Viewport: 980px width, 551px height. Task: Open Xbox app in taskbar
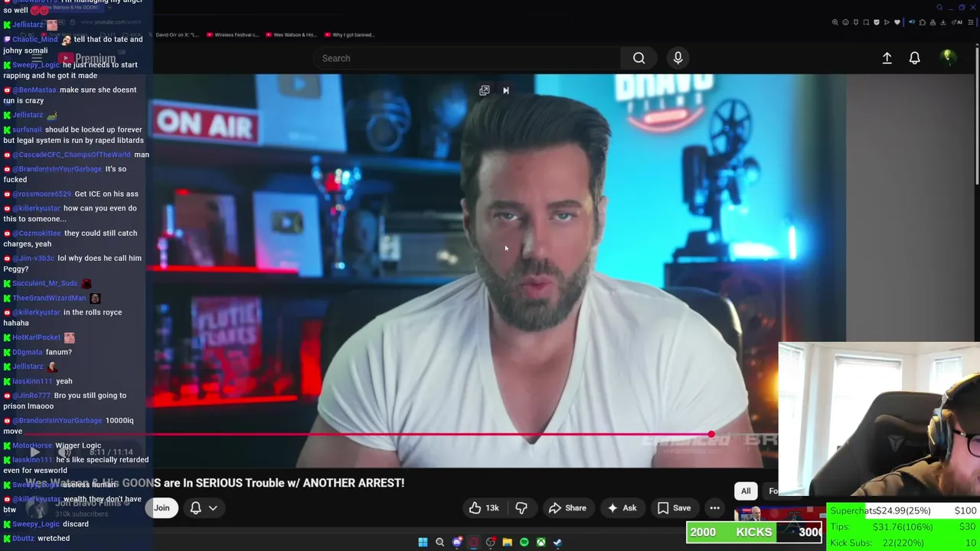point(541,542)
